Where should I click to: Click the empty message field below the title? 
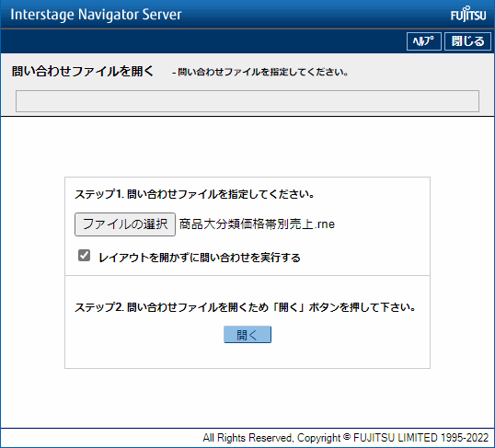[247, 101]
